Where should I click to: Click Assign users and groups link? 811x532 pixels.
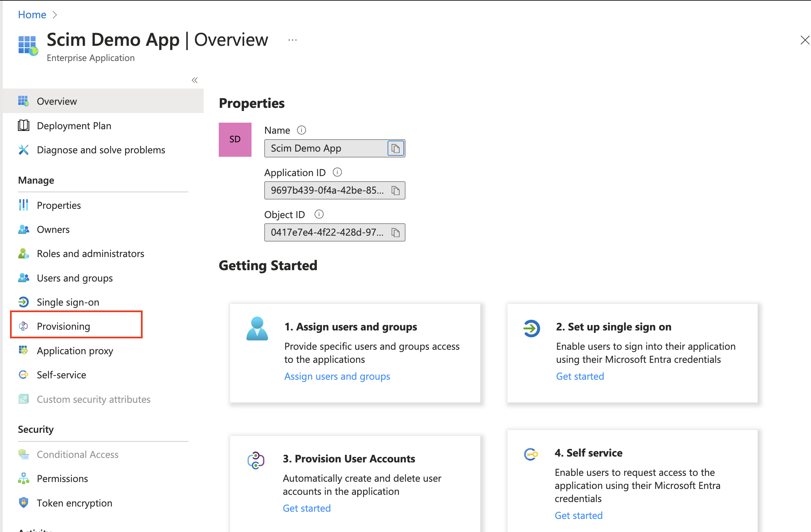pyautogui.click(x=337, y=376)
